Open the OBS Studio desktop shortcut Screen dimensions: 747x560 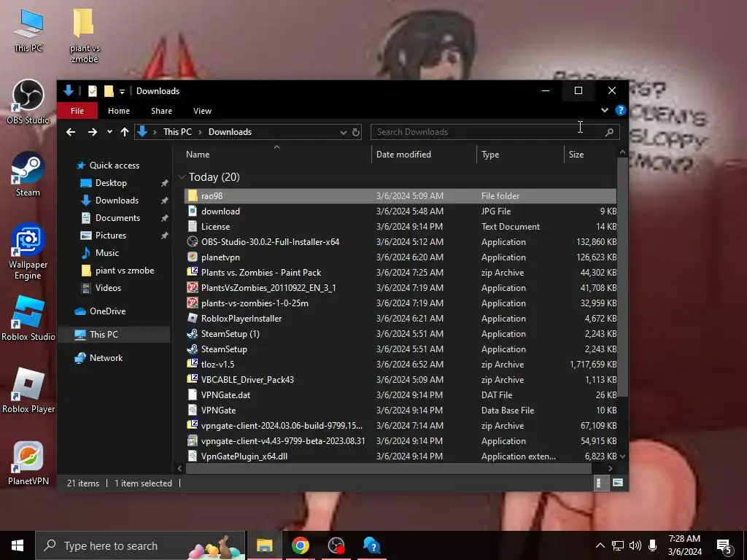click(28, 102)
